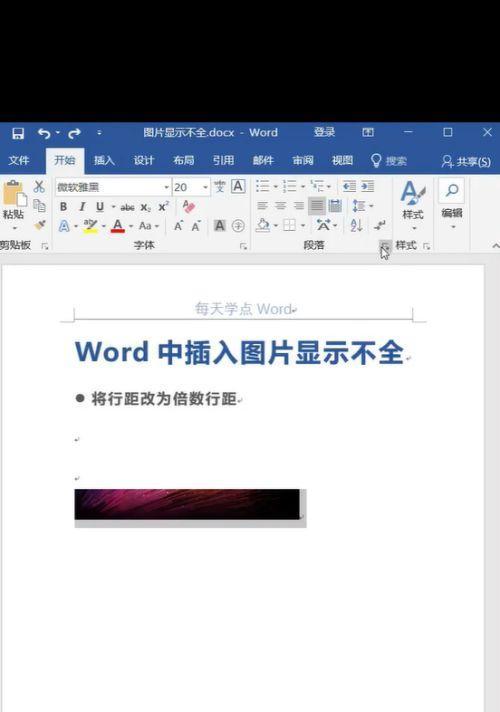Open the 引用 References tab
This screenshot has width=500, height=712.
(223, 160)
